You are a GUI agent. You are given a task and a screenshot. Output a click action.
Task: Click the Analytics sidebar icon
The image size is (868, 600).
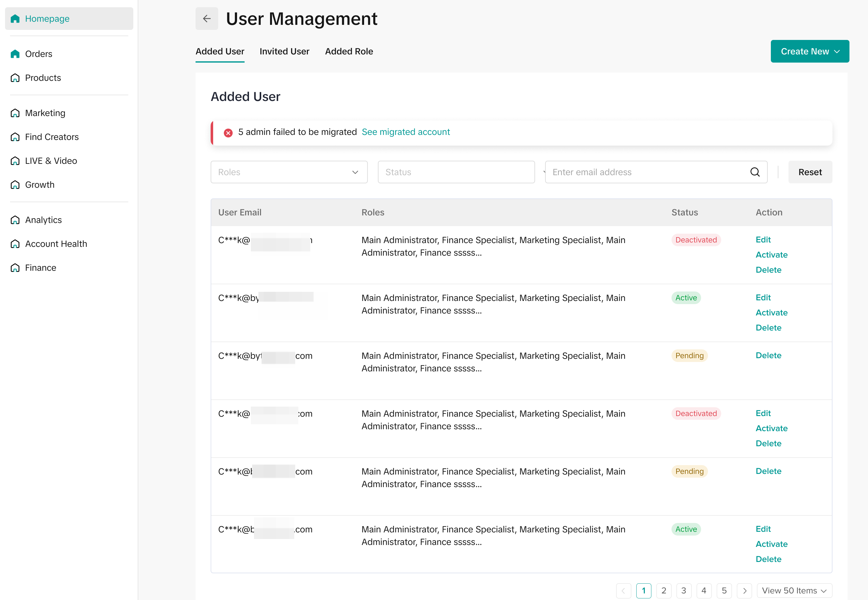(x=15, y=220)
